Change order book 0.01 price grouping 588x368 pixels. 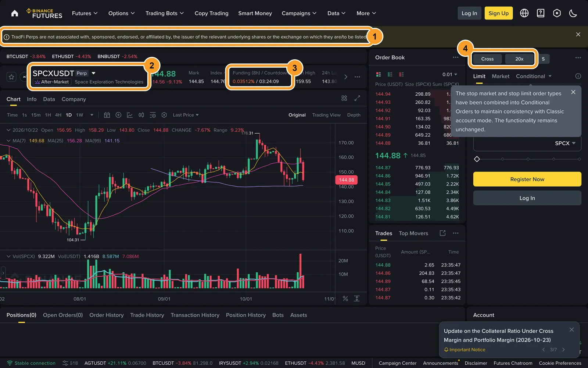450,74
